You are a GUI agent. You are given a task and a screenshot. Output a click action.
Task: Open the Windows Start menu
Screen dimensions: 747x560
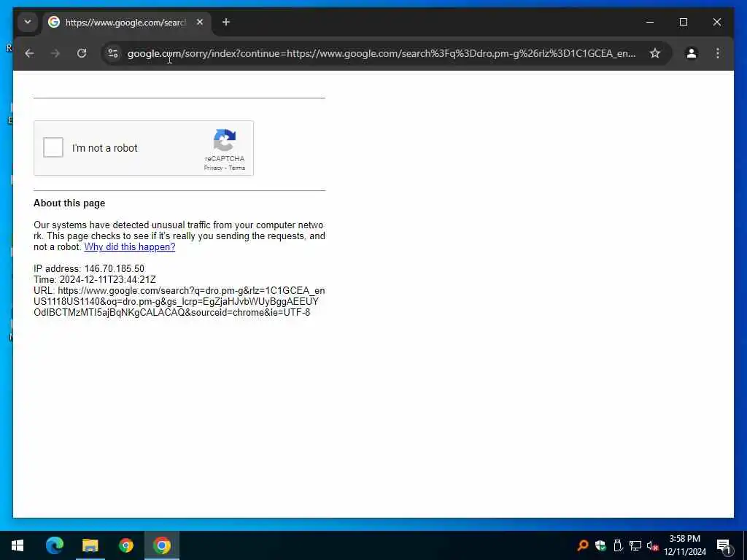18,545
